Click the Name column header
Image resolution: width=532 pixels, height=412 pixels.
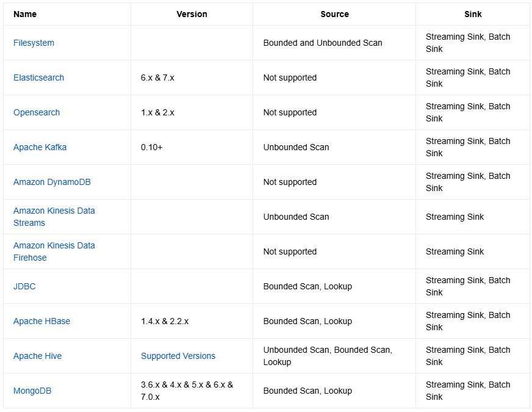click(25, 14)
